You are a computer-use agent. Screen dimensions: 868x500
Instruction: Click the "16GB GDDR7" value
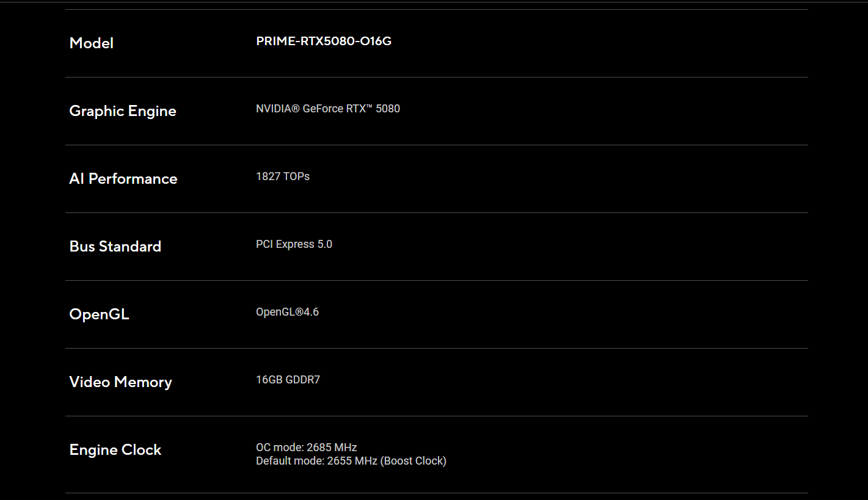(288, 380)
